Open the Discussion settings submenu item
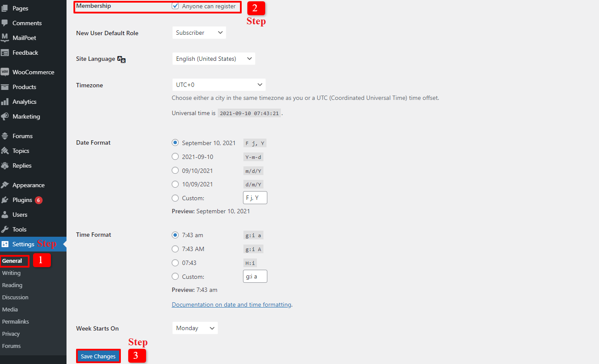The height and width of the screenshot is (364, 599). (15, 298)
